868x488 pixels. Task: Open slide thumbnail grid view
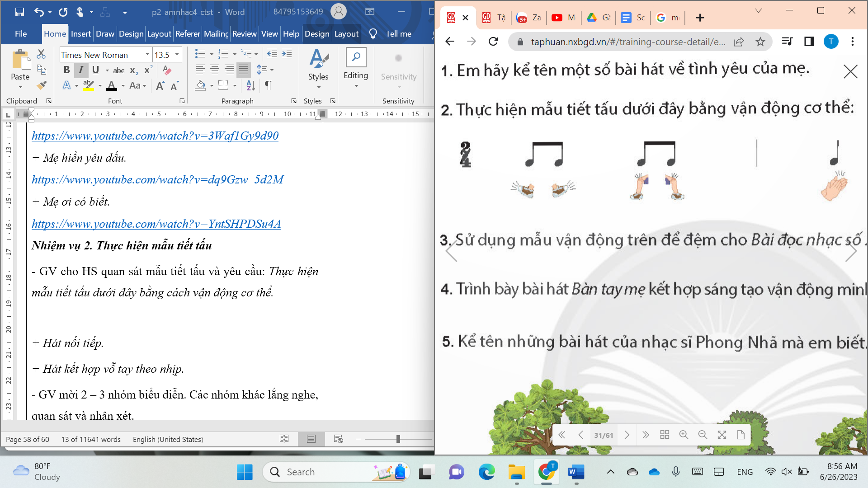coord(665,435)
